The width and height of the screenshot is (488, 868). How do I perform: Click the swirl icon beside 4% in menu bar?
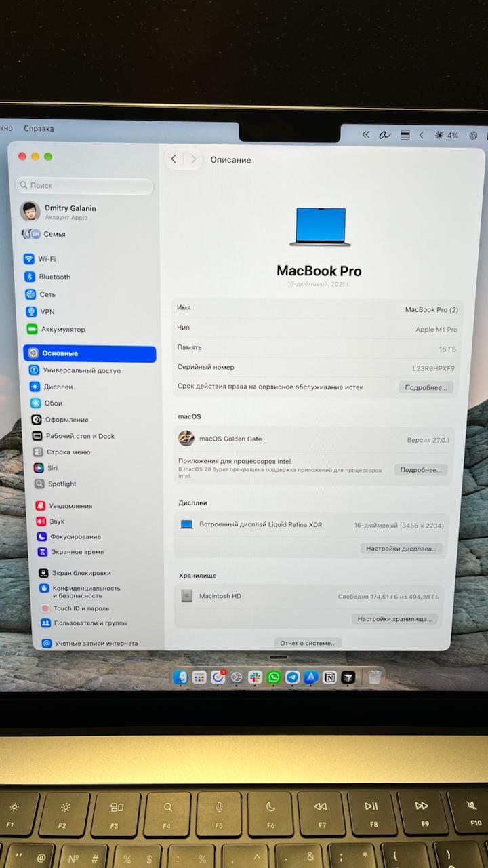click(474, 136)
